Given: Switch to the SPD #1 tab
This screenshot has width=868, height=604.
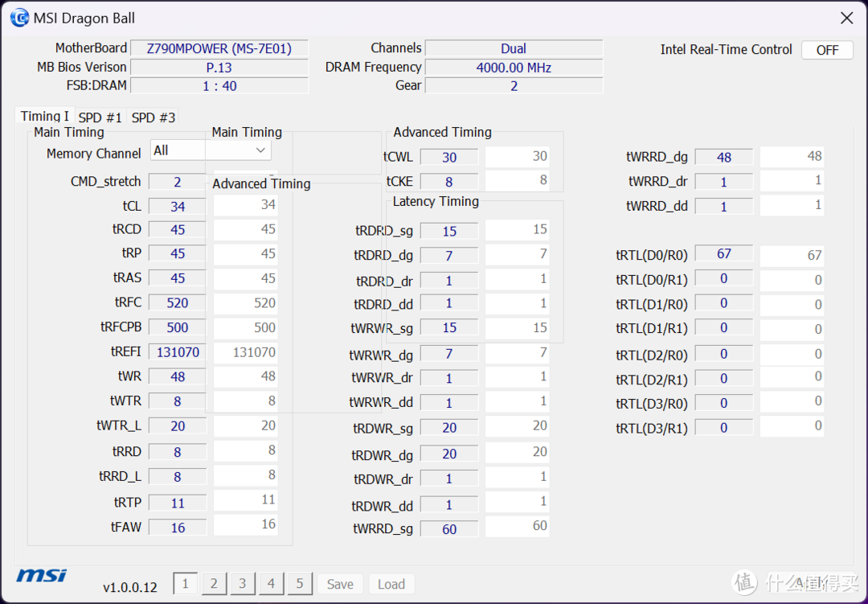Looking at the screenshot, I should pos(100,117).
